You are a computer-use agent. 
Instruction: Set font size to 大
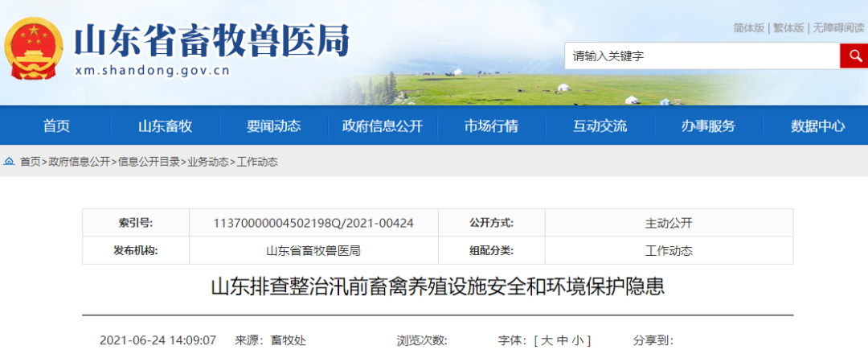[x=546, y=340]
